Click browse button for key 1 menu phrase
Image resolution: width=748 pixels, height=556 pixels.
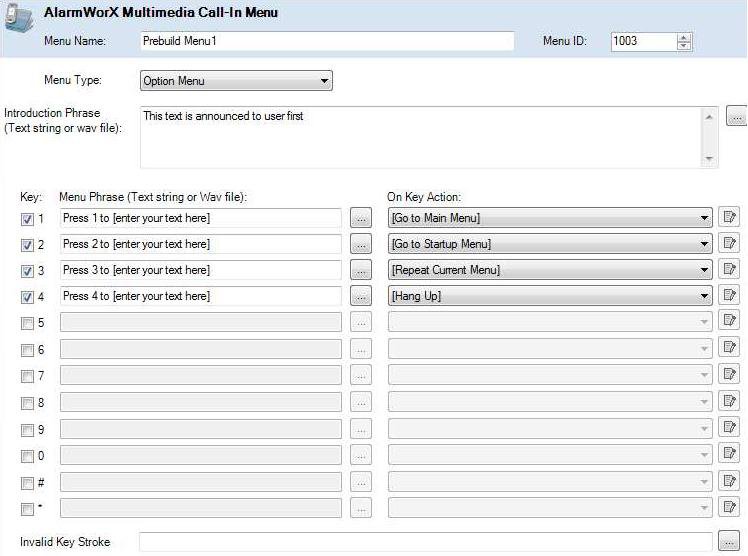(x=361, y=217)
